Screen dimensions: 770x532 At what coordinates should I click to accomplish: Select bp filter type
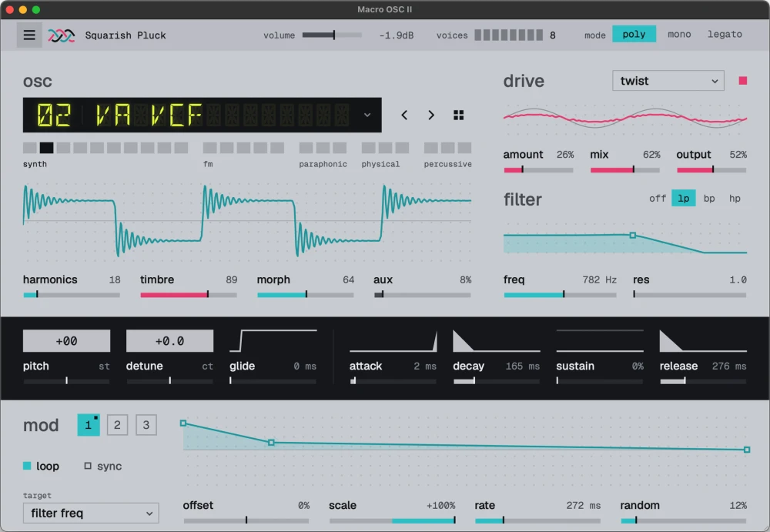coord(709,199)
